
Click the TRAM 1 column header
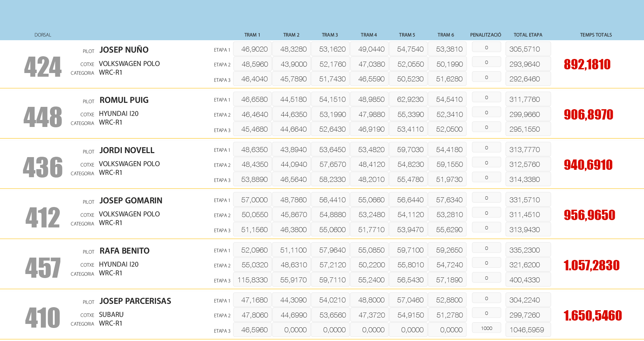pyautogui.click(x=252, y=35)
